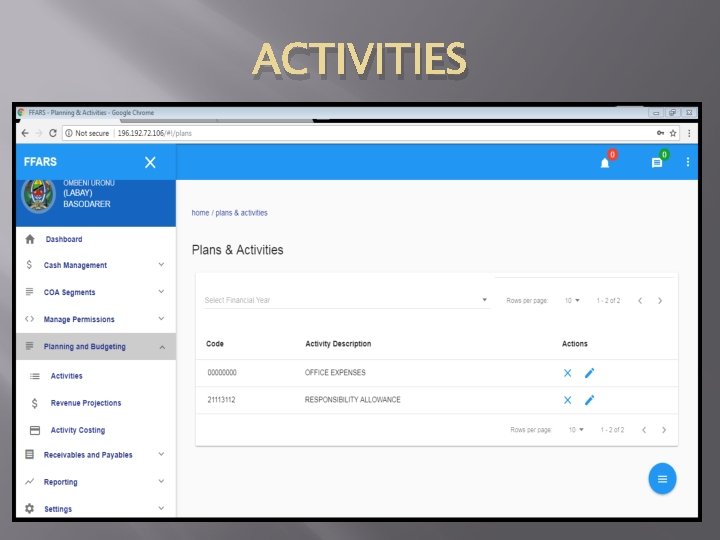Go to previous page in bottom pagination

(644, 430)
